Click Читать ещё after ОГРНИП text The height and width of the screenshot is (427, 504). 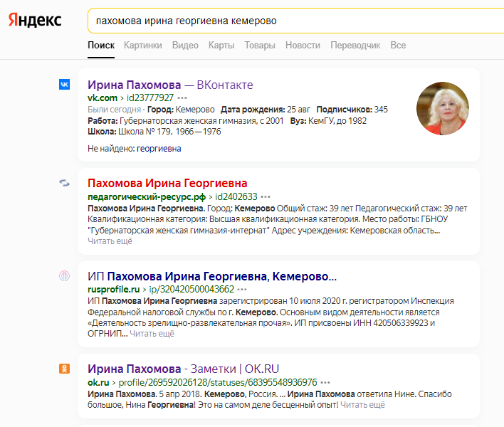[x=152, y=334]
